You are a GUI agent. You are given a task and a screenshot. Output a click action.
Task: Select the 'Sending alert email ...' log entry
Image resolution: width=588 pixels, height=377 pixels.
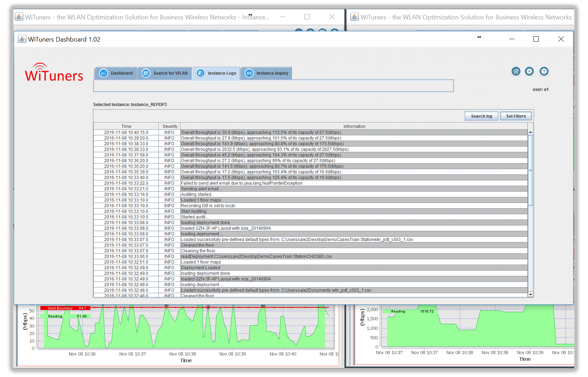311,189
